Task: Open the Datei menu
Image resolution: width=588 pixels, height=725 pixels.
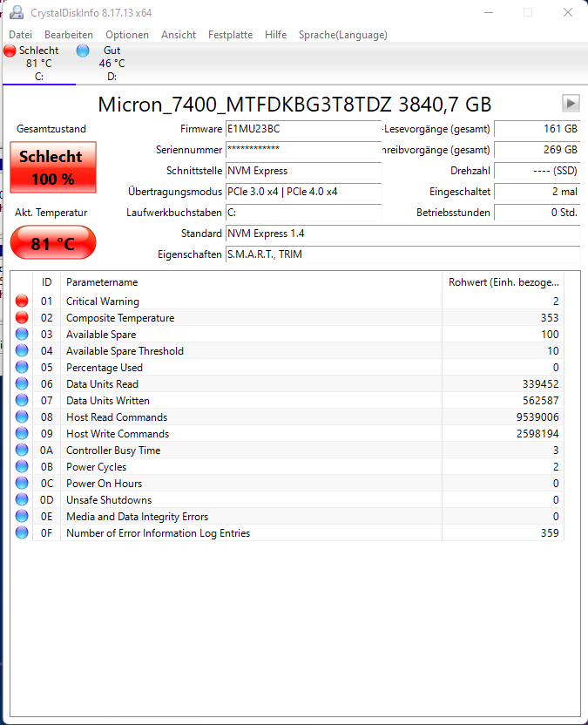Action: (20, 35)
